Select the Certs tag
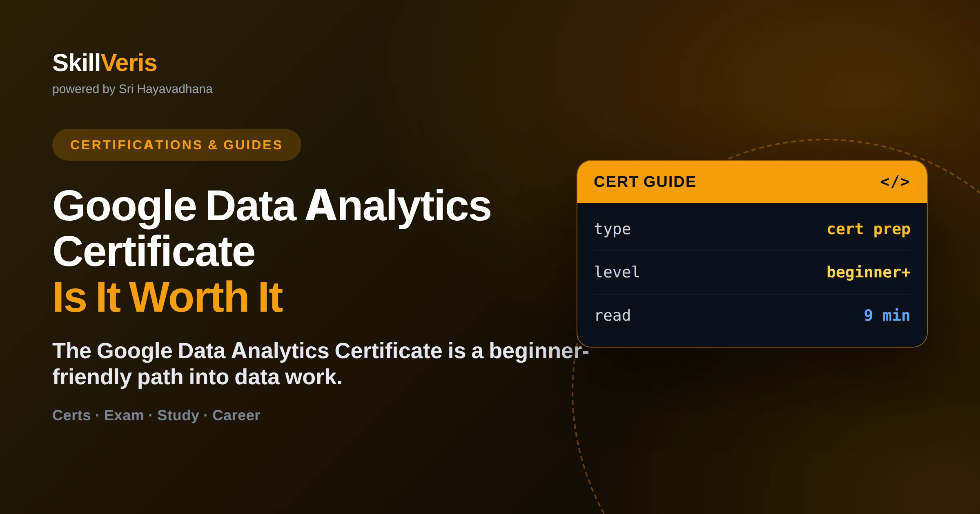Image resolution: width=980 pixels, height=514 pixels. click(71, 415)
